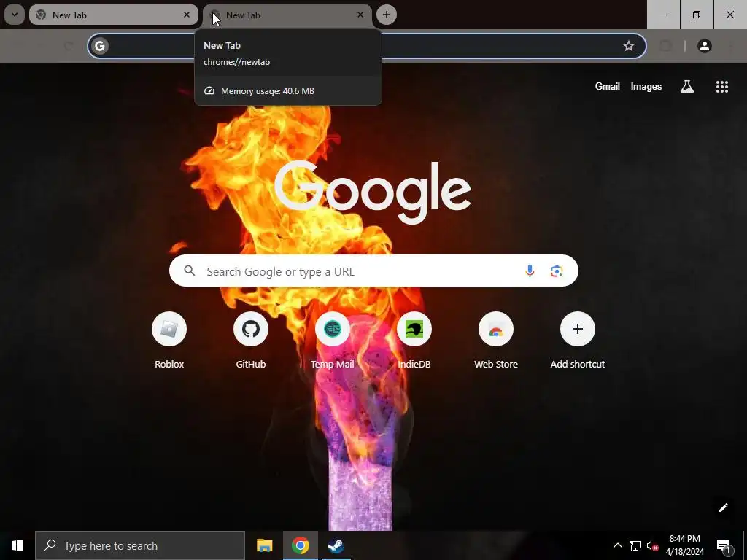
Task: Show hidden system tray icons
Action: point(617,545)
